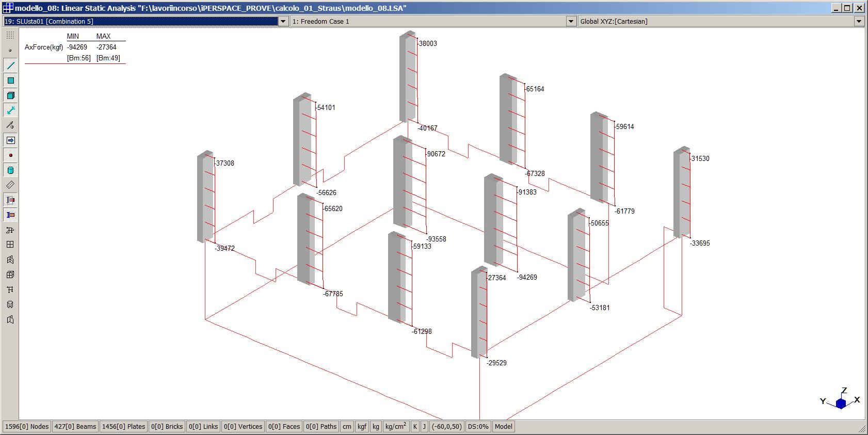Click the Beams count in status bar
This screenshot has height=435, width=868.
tap(75, 427)
